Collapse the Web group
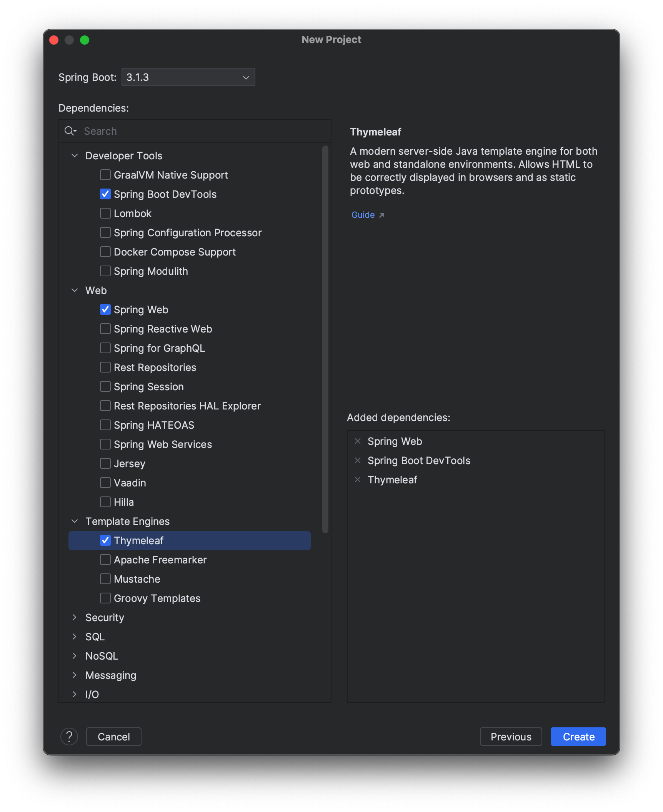This screenshot has height=812, width=663. pos(75,290)
